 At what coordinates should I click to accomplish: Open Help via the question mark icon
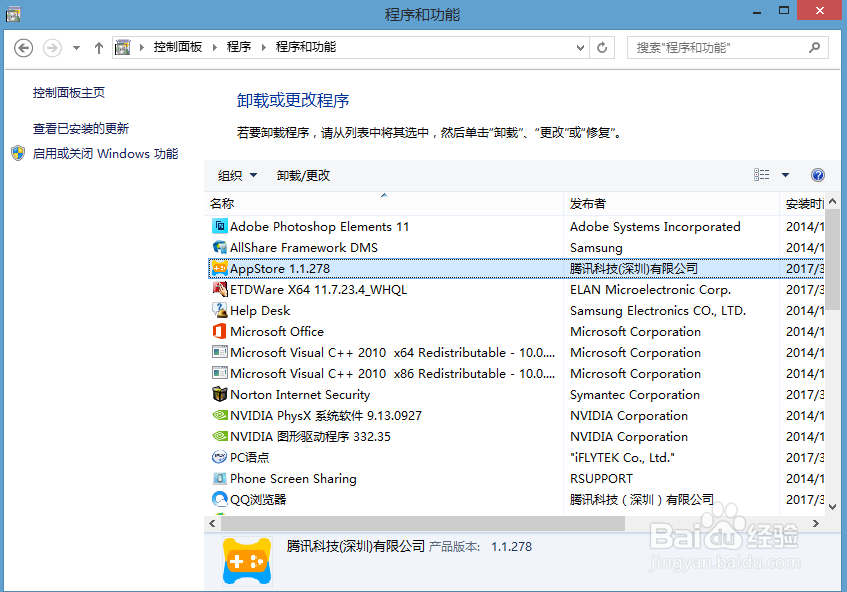(x=818, y=175)
